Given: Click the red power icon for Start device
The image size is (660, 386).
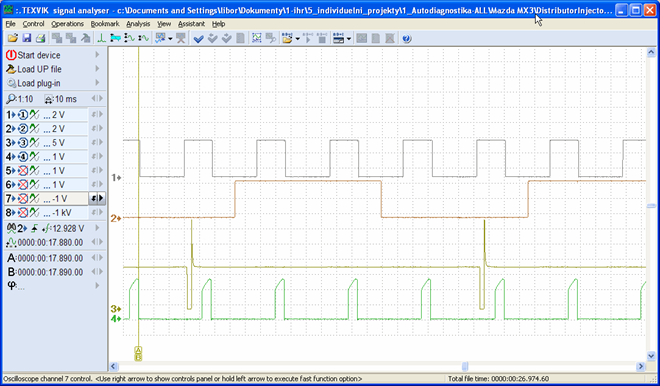Looking at the screenshot, I should click(11, 55).
